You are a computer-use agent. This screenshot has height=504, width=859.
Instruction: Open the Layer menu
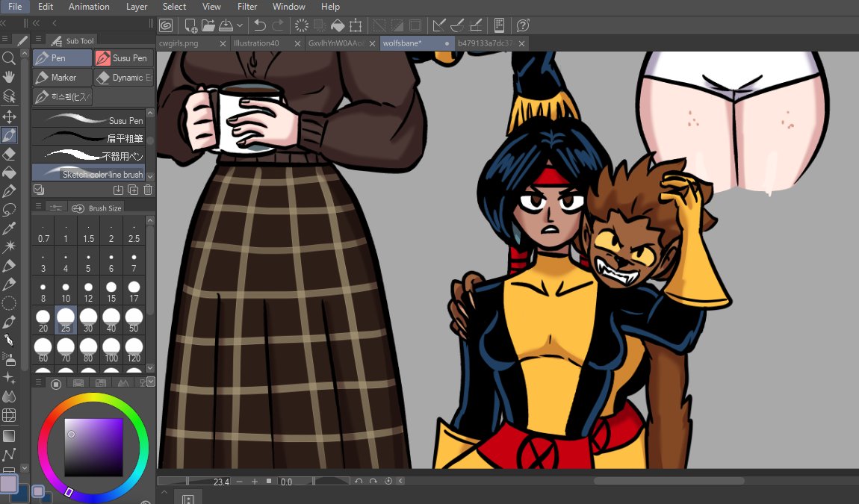[x=137, y=7]
